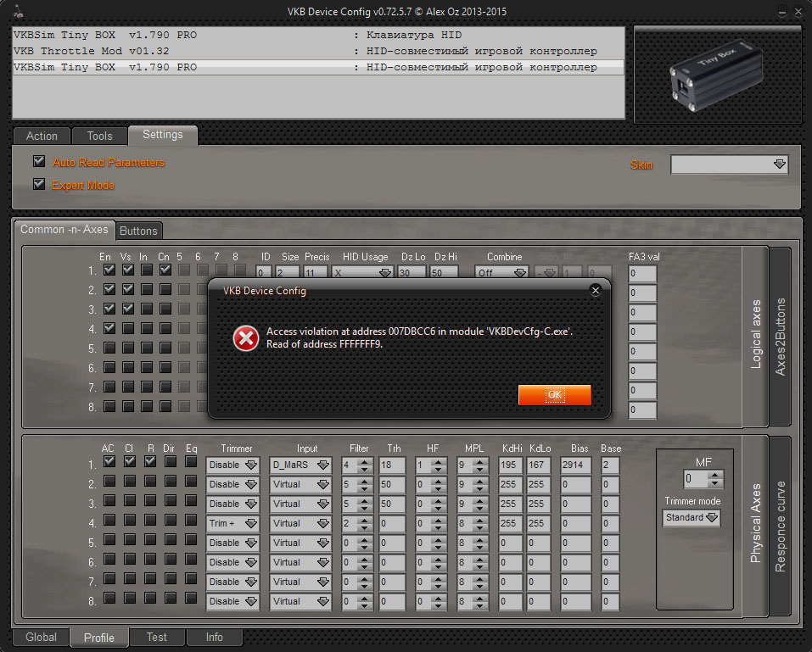Open the Skin dropdown
Image resolution: width=812 pixels, height=652 pixels.
[x=729, y=164]
